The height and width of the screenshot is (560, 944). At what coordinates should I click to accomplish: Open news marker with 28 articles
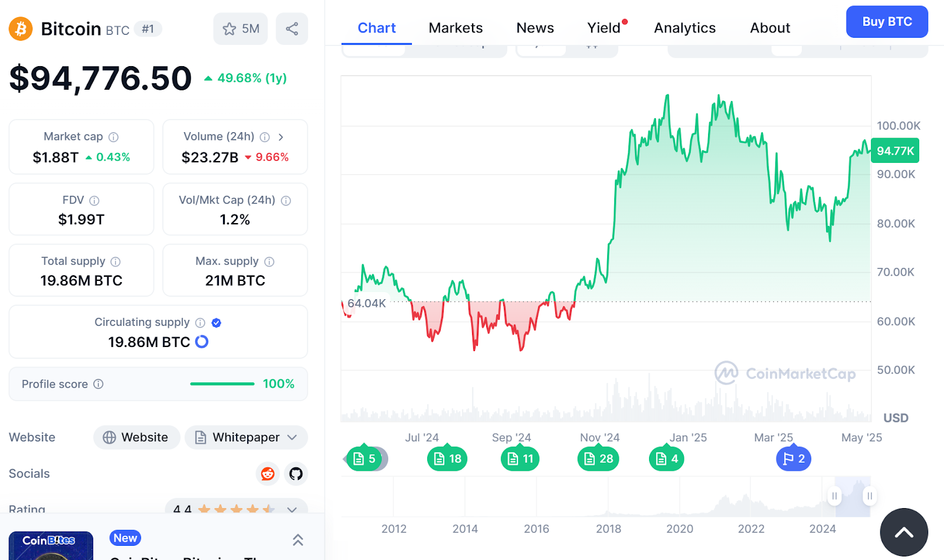point(598,459)
